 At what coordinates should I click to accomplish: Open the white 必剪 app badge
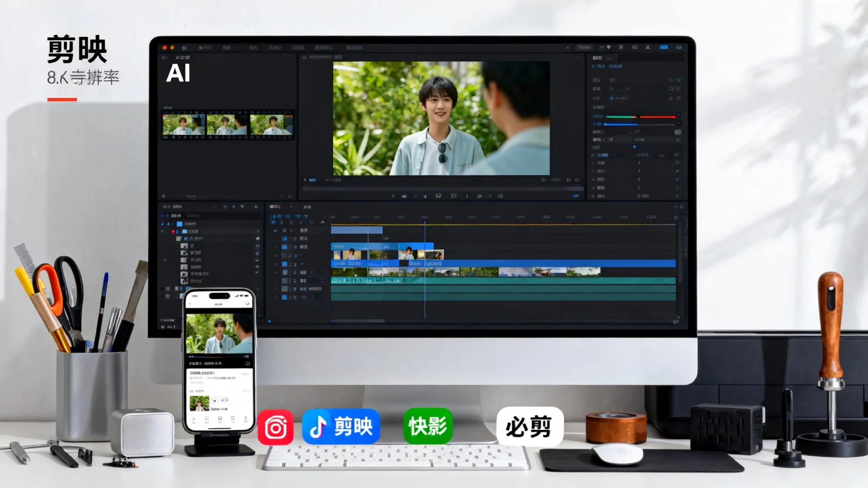point(530,427)
